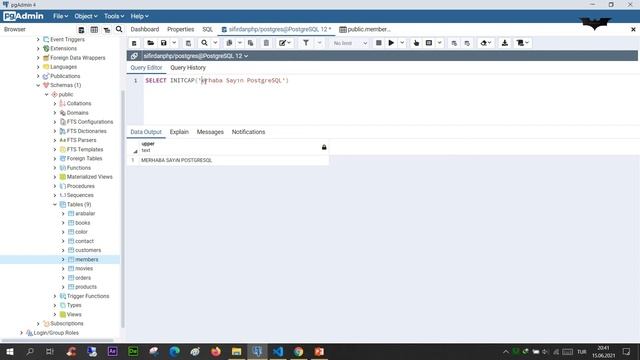Click the Find magnifier icon in query toolbar
The image size is (640, 360).
204,43
